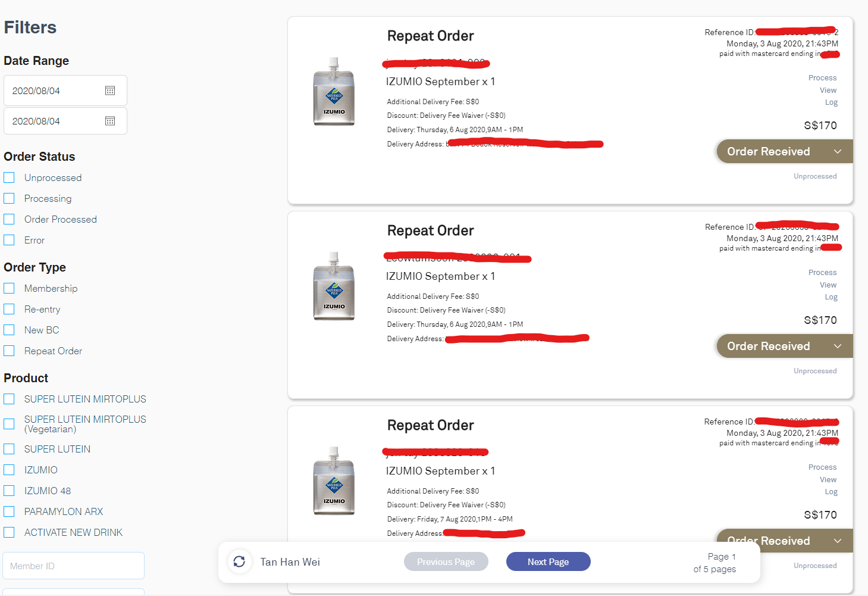Go to the Next Page

coord(547,561)
